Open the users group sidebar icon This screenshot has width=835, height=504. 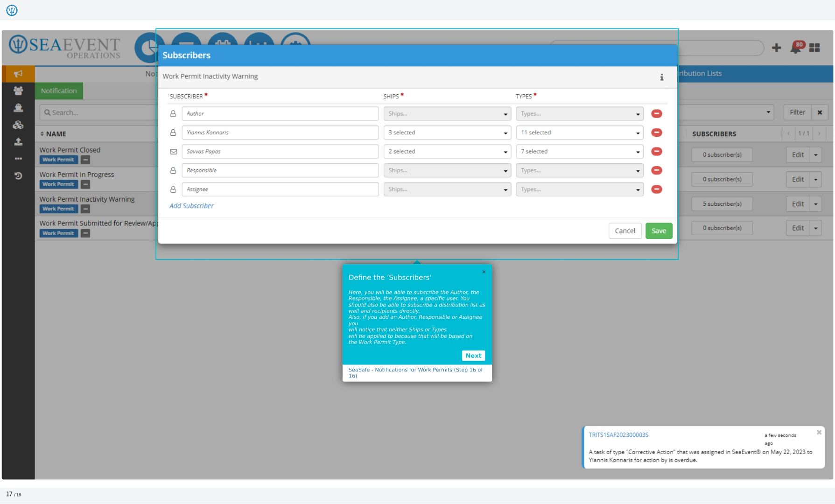click(18, 91)
